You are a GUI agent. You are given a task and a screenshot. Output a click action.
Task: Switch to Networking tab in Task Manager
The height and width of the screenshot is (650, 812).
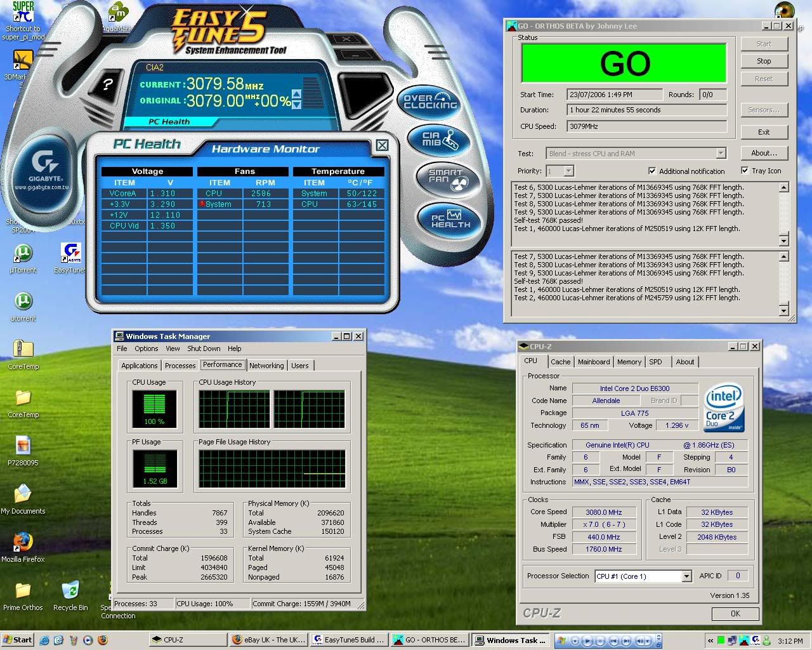point(266,366)
